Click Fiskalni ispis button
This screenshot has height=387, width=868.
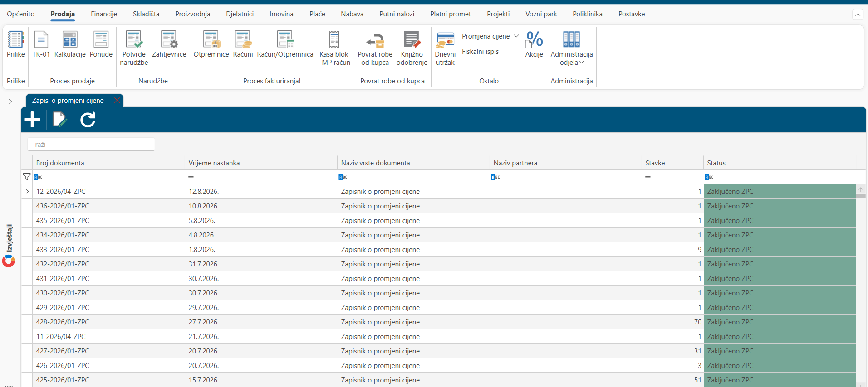pyautogui.click(x=480, y=52)
